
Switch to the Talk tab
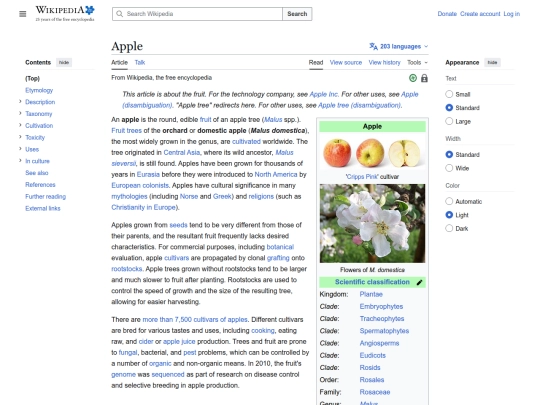pos(140,63)
